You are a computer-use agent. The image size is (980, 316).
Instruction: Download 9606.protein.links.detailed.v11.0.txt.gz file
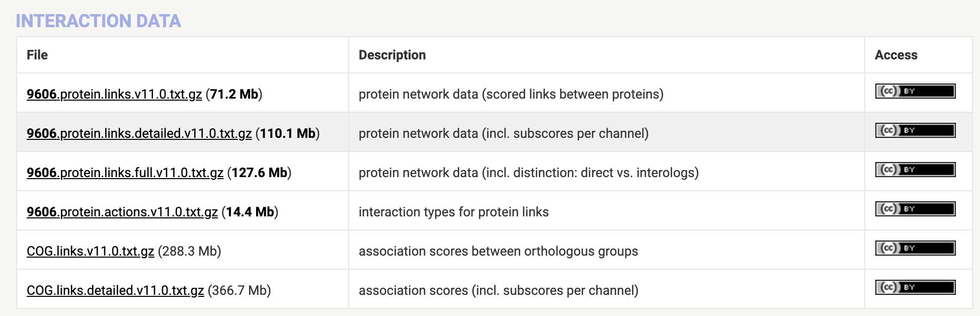(x=139, y=133)
